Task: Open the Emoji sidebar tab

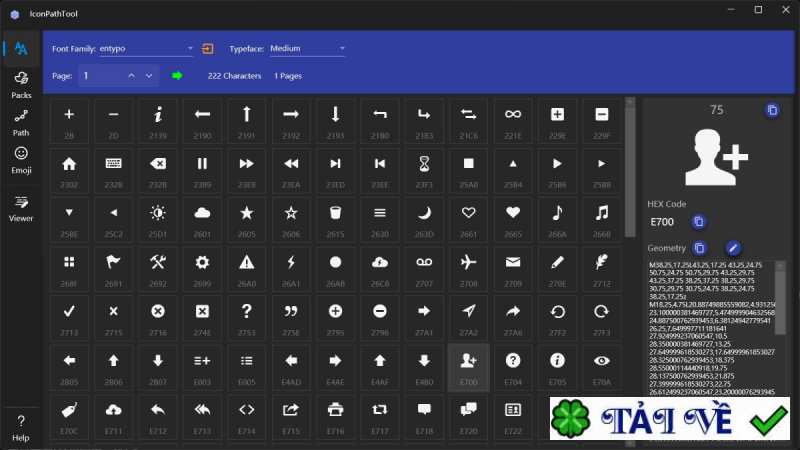Action: [21, 160]
